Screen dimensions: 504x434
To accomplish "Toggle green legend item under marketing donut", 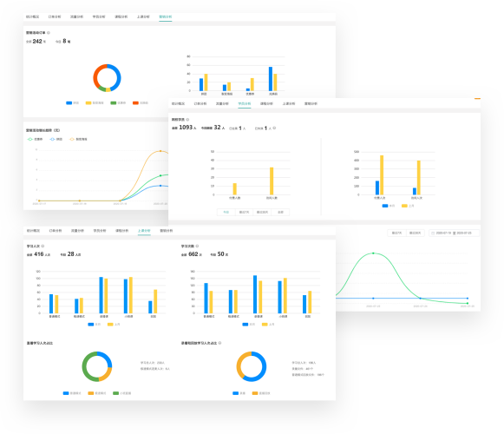I will pyautogui.click(x=118, y=103).
